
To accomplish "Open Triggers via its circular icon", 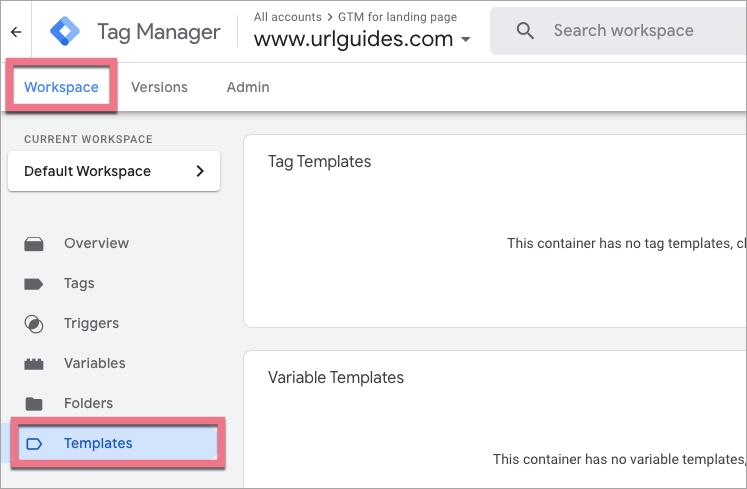I will (34, 324).
